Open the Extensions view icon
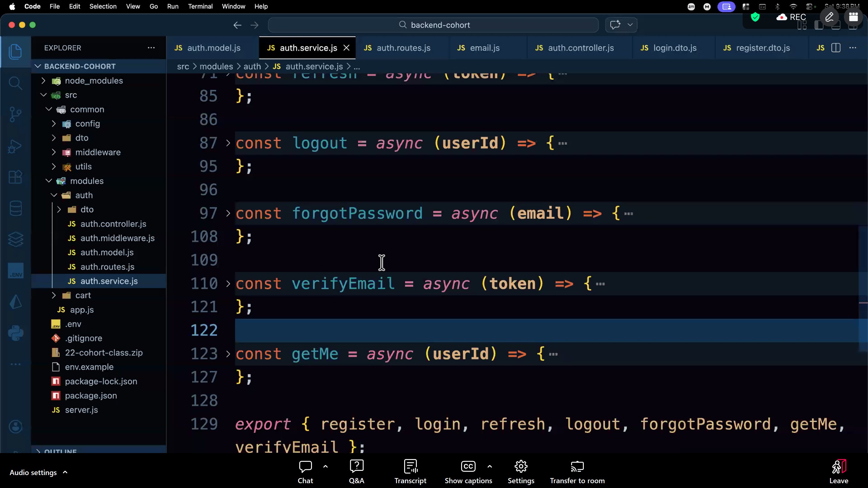The width and height of the screenshot is (868, 488). 15,177
